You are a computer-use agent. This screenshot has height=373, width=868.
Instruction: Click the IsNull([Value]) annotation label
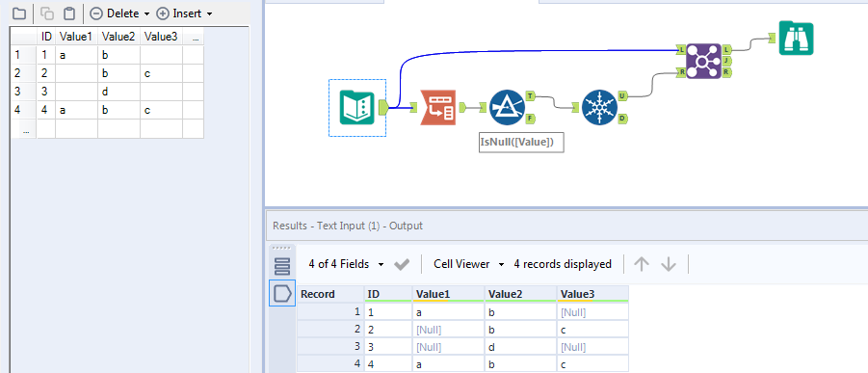[x=521, y=143]
